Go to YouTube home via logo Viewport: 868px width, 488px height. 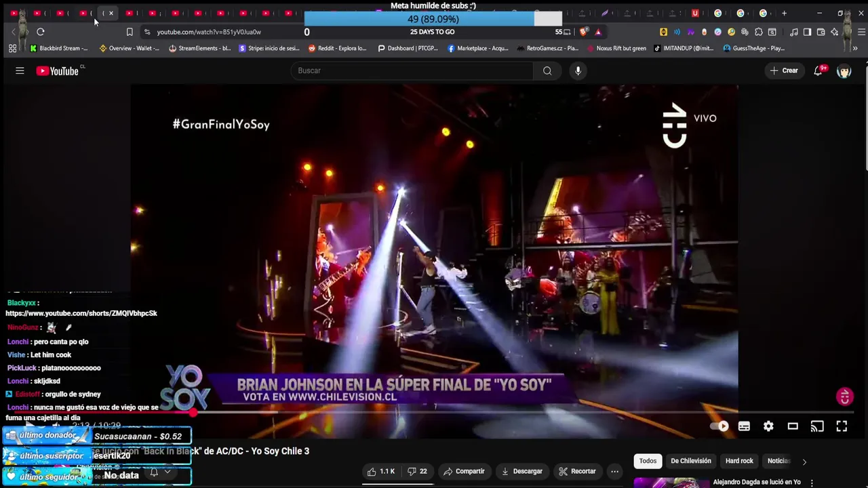(x=58, y=70)
